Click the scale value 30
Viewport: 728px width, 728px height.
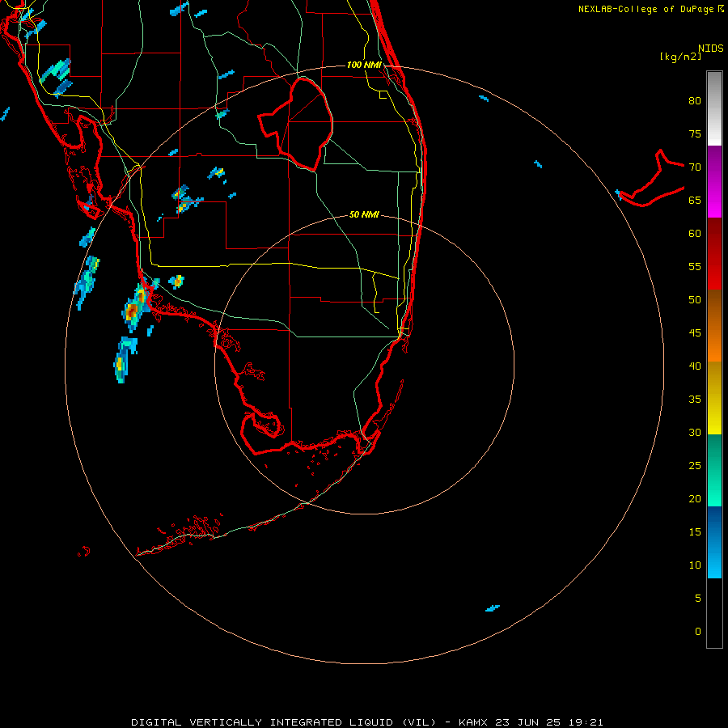click(x=695, y=432)
